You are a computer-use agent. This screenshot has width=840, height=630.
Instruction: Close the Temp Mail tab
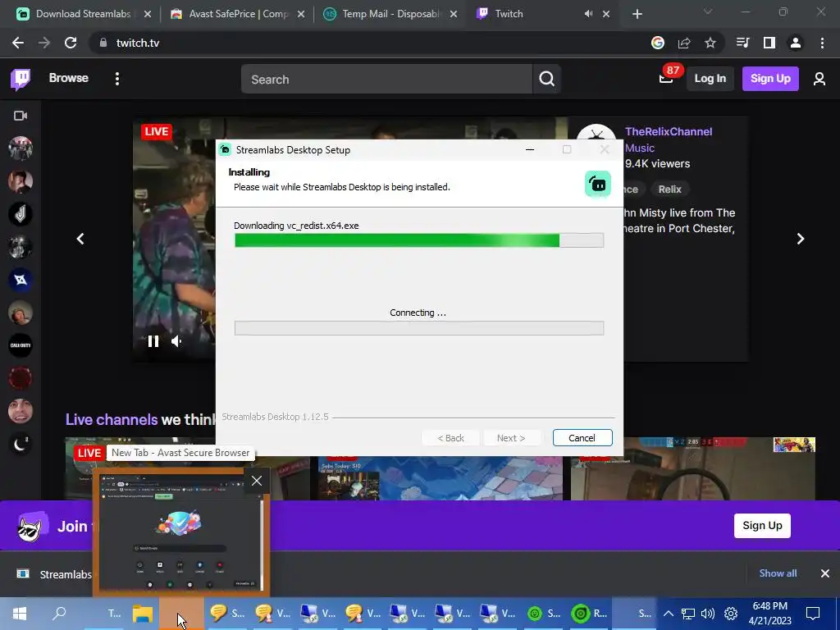coord(453,14)
